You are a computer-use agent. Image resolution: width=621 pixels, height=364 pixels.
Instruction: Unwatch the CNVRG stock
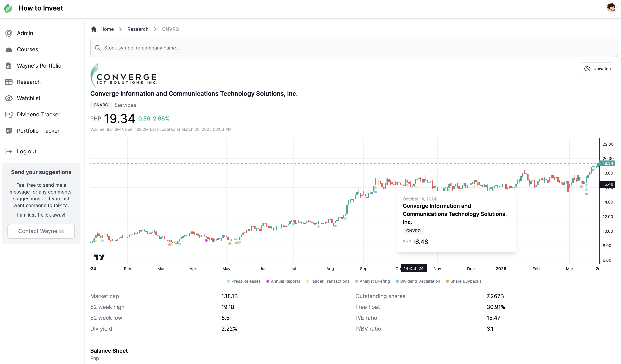point(597,69)
